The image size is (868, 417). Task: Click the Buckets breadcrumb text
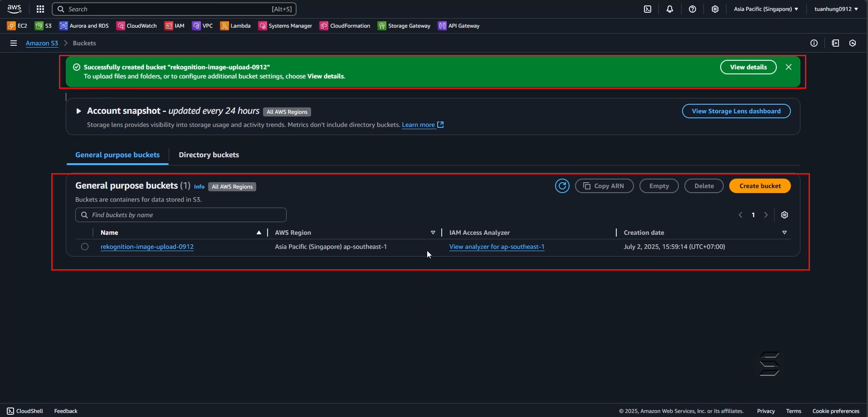tap(84, 43)
